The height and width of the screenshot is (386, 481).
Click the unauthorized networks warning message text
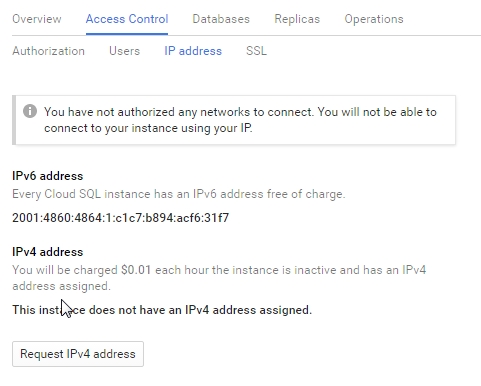240,120
